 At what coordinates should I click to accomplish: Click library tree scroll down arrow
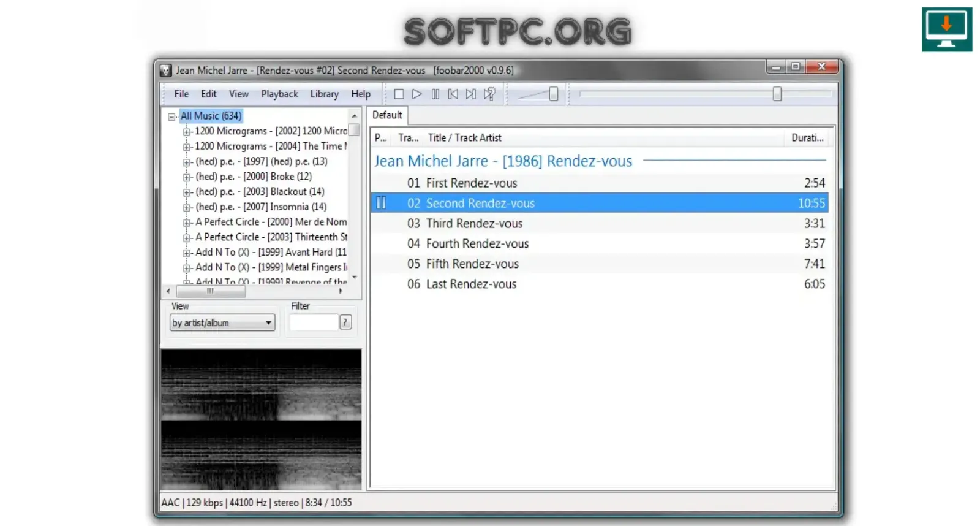pos(355,278)
